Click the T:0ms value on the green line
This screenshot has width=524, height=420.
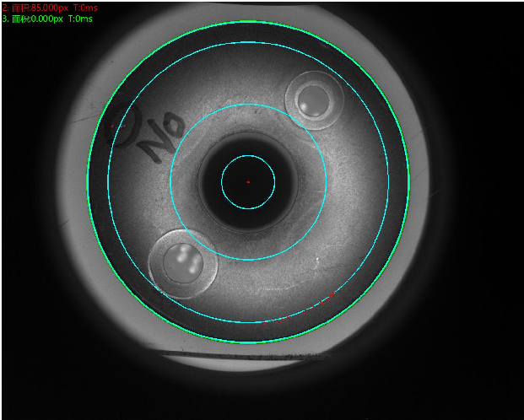81,17
